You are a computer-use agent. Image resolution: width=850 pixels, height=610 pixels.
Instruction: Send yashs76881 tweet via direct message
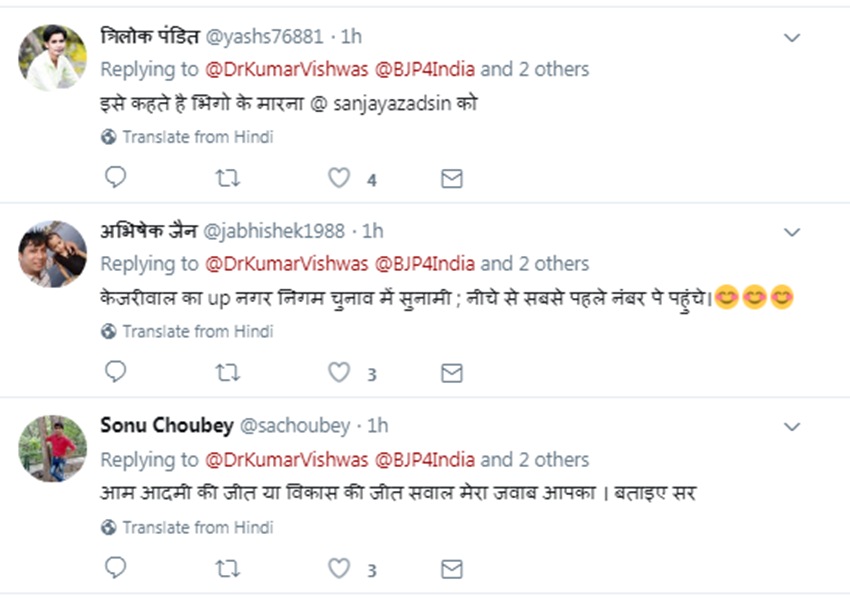tap(452, 178)
